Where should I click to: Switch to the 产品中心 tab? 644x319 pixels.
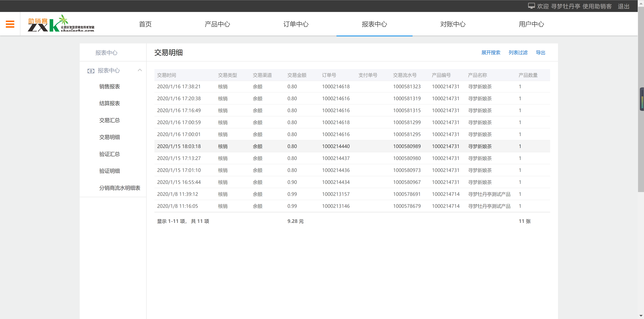[x=217, y=24]
